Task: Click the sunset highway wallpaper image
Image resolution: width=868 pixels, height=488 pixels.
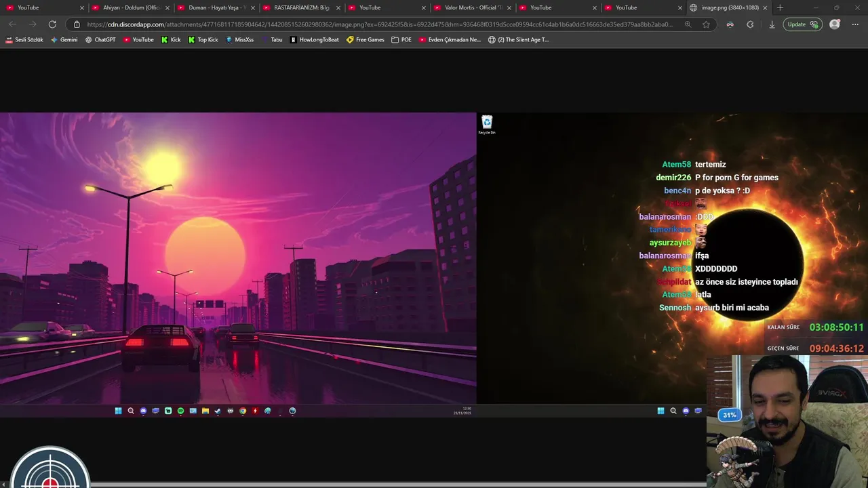Action: [x=238, y=258]
